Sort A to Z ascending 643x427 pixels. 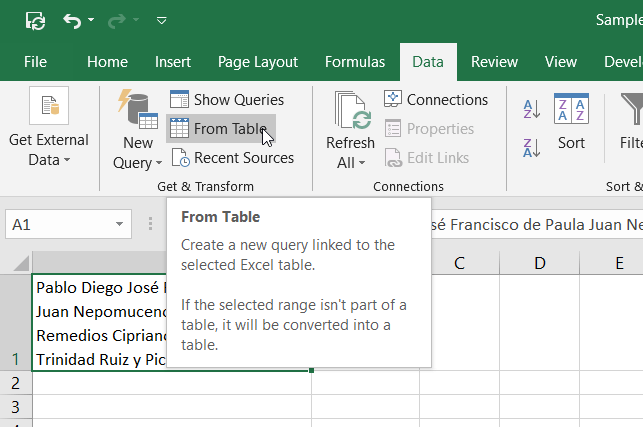coord(531,109)
